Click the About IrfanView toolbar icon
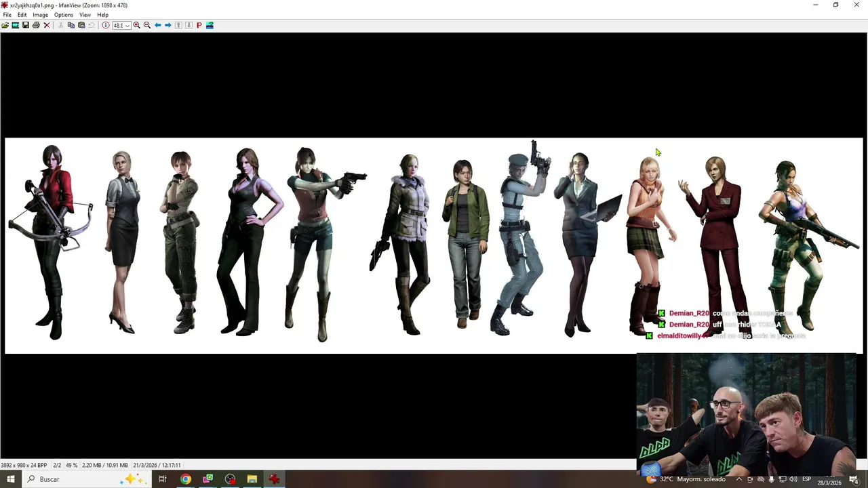Image resolution: width=868 pixels, height=488 pixels. (x=210, y=25)
